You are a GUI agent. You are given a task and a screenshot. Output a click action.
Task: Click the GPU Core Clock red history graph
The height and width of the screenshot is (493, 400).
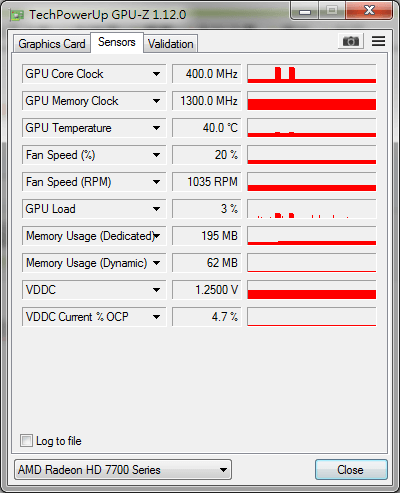[x=312, y=74]
